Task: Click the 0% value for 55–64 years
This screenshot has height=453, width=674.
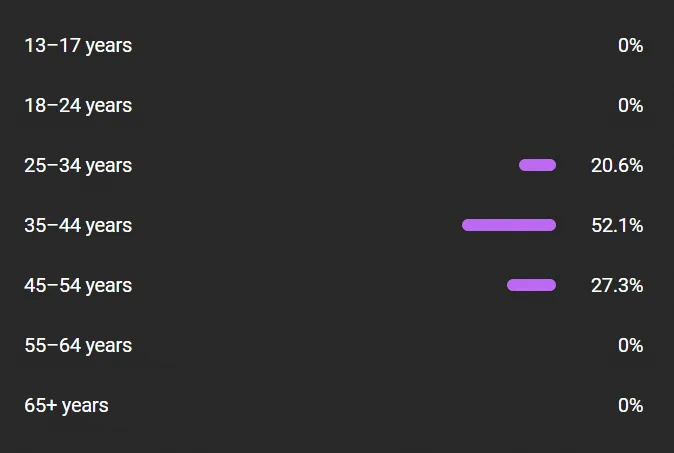Action: coord(631,346)
